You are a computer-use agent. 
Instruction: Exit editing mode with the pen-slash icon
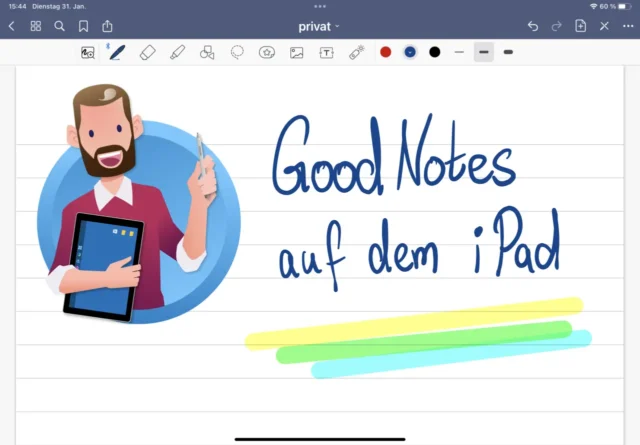pyautogui.click(x=604, y=25)
